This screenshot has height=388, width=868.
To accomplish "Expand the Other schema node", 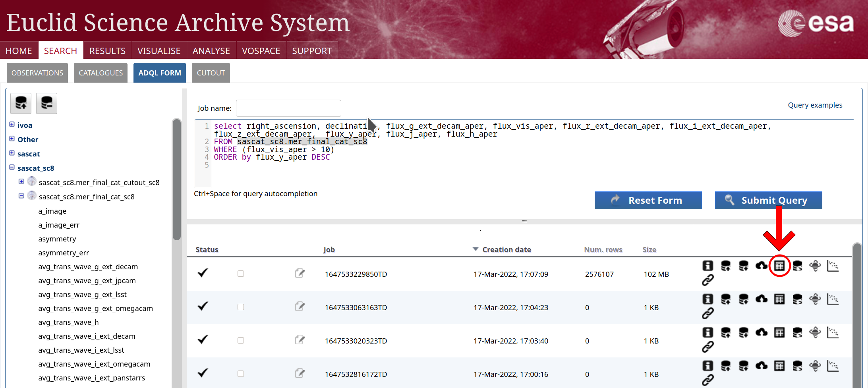I will pyautogui.click(x=12, y=139).
